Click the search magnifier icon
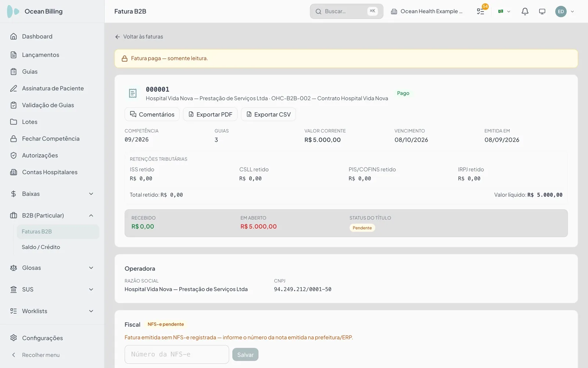Viewport: 588px width, 368px height. 318,11
